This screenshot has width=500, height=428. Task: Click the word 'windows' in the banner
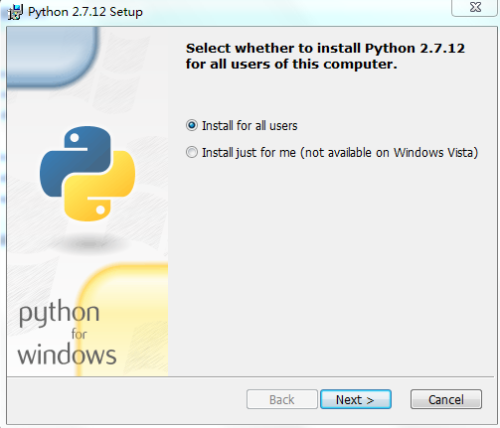tap(67, 354)
